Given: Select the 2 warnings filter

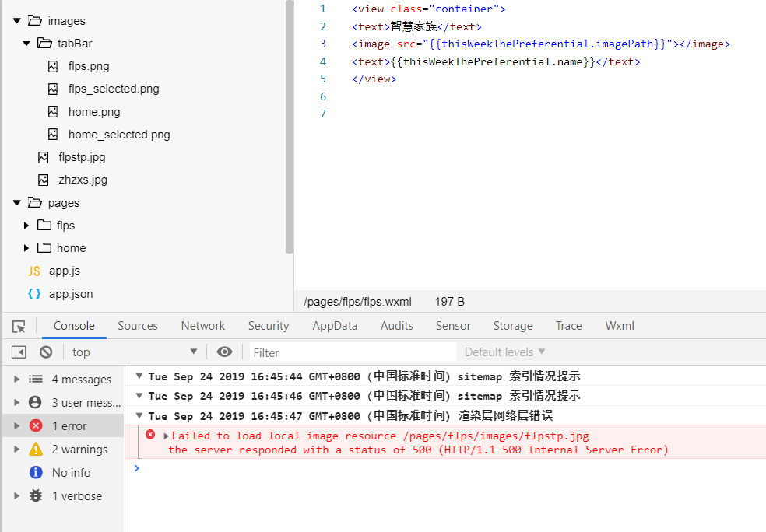Looking at the screenshot, I should click(x=36, y=450).
